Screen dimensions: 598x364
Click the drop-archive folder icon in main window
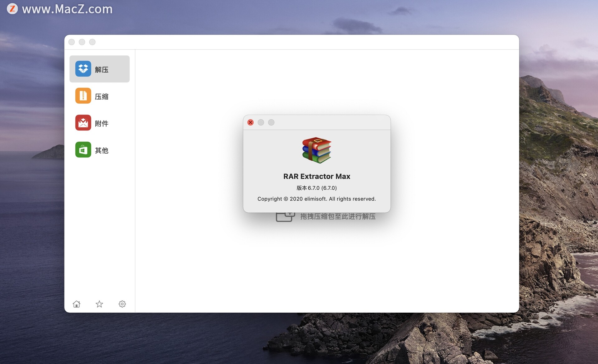[x=285, y=217]
